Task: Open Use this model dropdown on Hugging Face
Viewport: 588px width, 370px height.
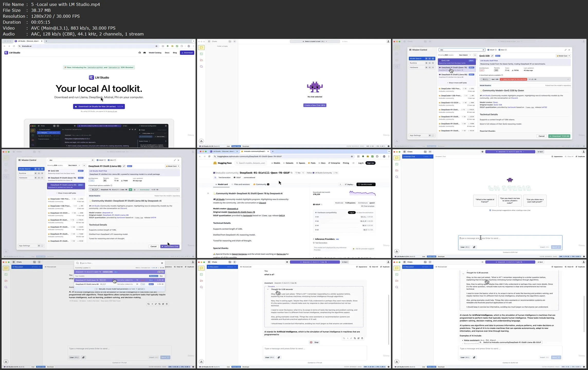Action: pyautogui.click(x=366, y=184)
